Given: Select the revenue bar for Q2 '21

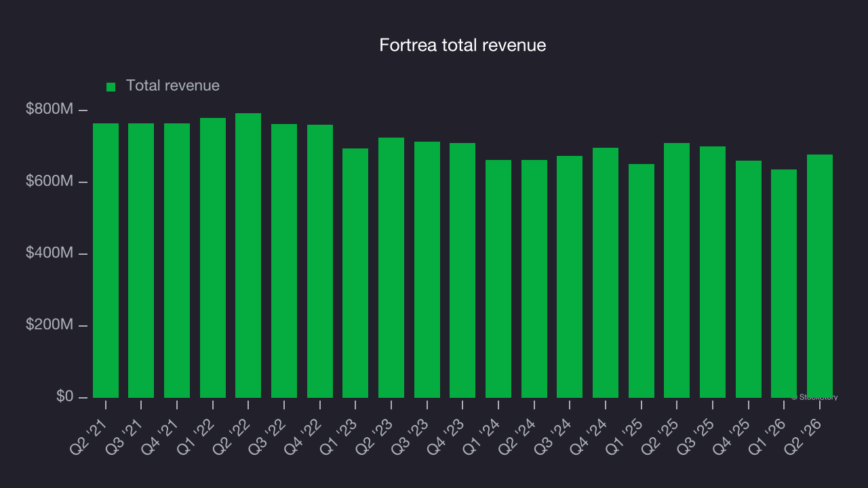Looking at the screenshot, I should (106, 260).
